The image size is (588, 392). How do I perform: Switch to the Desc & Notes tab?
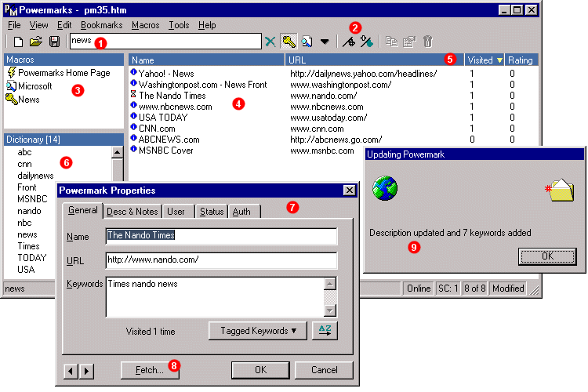pyautogui.click(x=132, y=212)
